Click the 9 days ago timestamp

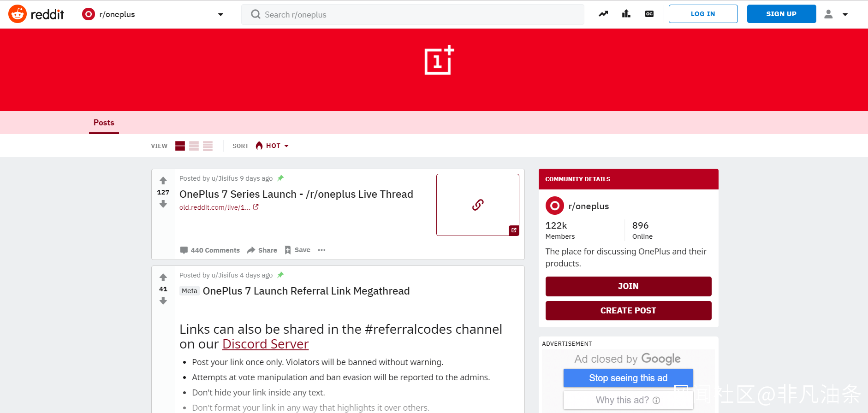point(256,178)
